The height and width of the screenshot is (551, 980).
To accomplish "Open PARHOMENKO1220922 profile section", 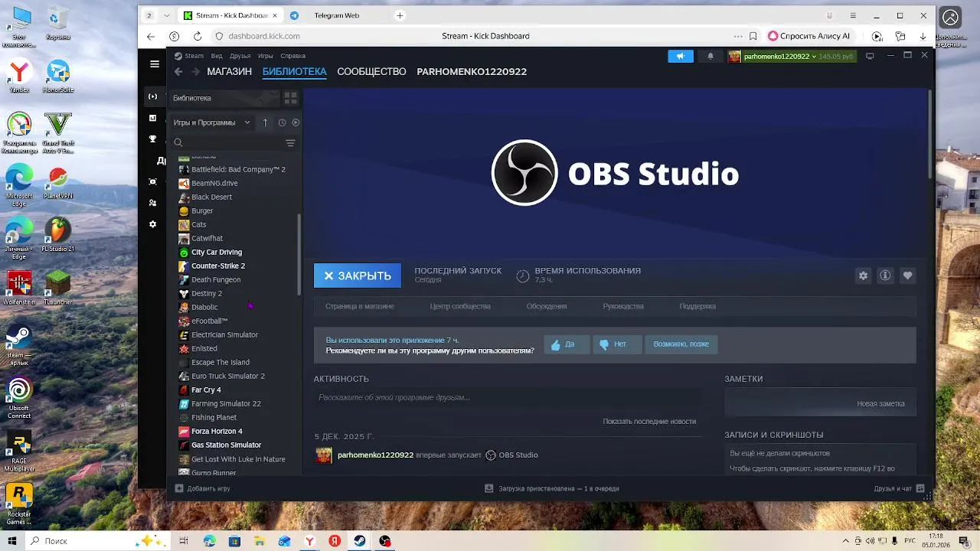I will click(472, 71).
